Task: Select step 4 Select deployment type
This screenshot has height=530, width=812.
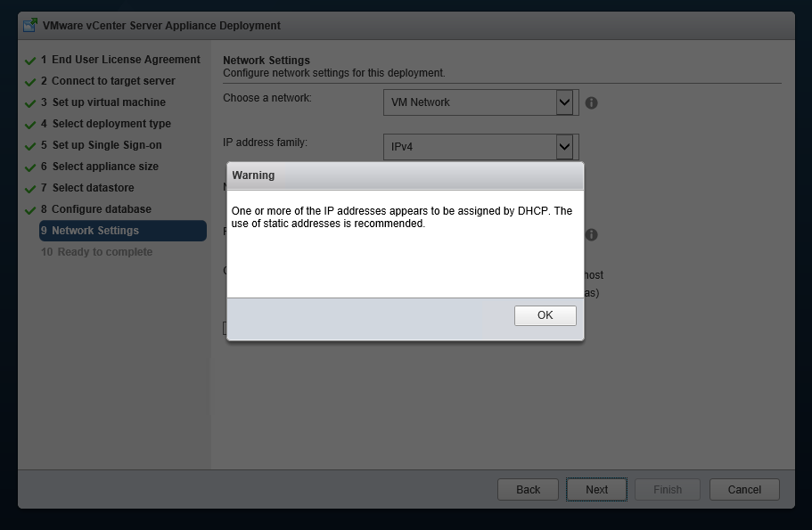Action: (x=106, y=124)
